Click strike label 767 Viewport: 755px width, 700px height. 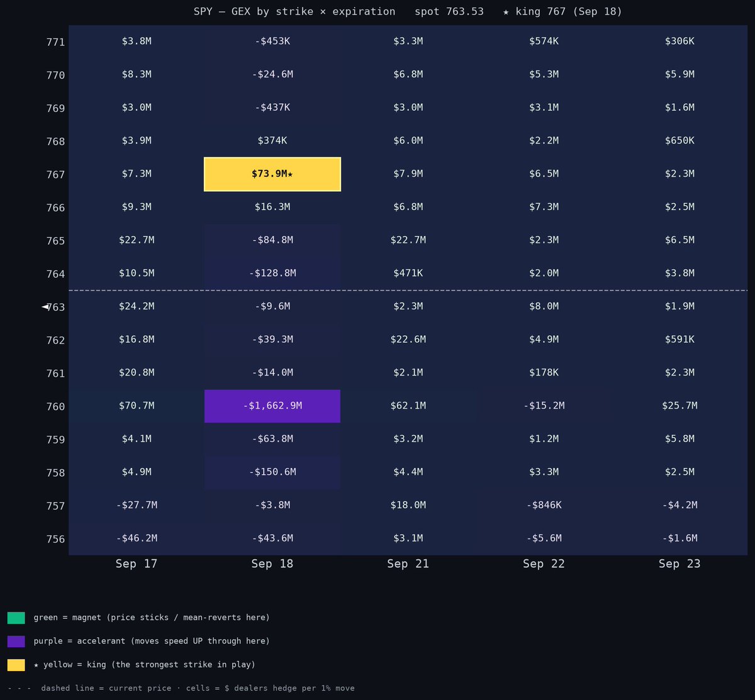(55, 175)
